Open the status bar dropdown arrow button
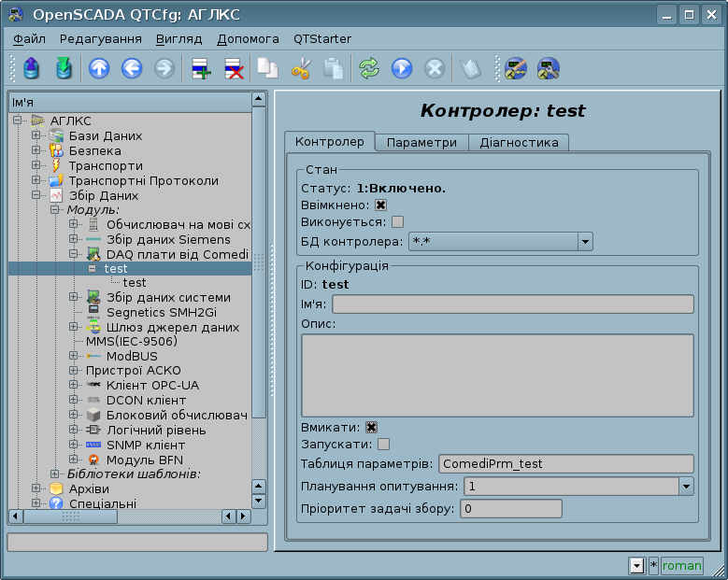Image resolution: width=728 pixels, height=580 pixels. (637, 566)
